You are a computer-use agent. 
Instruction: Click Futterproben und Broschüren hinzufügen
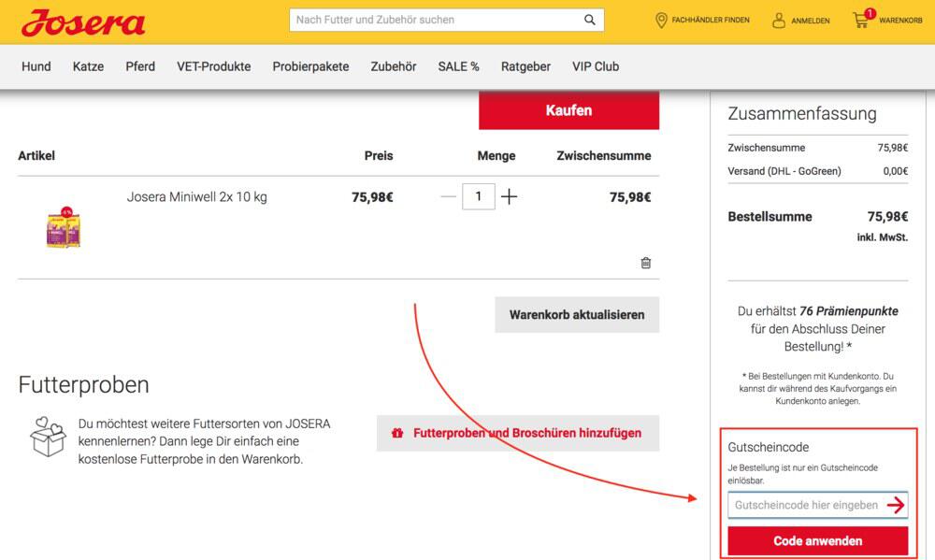click(x=518, y=433)
